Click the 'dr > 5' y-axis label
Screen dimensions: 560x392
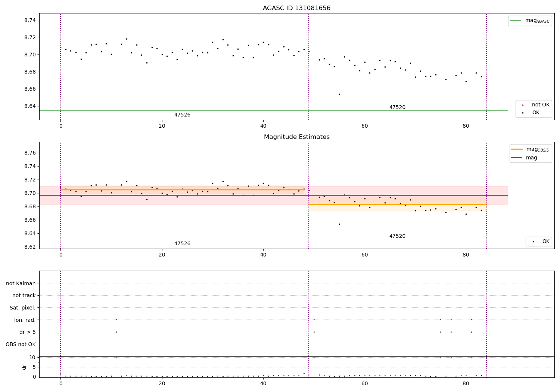[28, 332]
